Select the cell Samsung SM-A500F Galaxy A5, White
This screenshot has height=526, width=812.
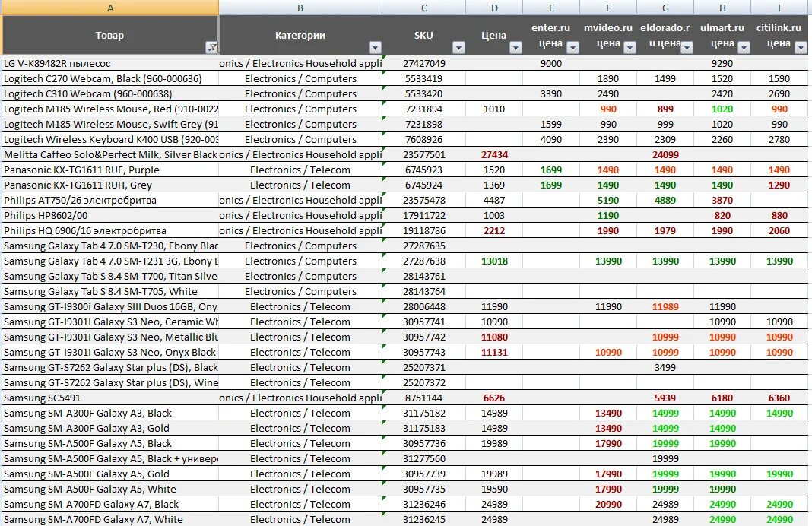pos(110,490)
